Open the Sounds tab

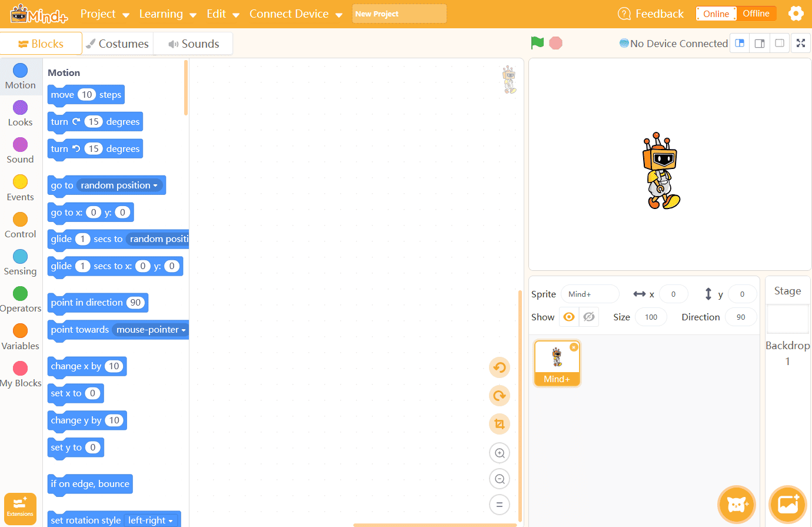pyautogui.click(x=193, y=44)
